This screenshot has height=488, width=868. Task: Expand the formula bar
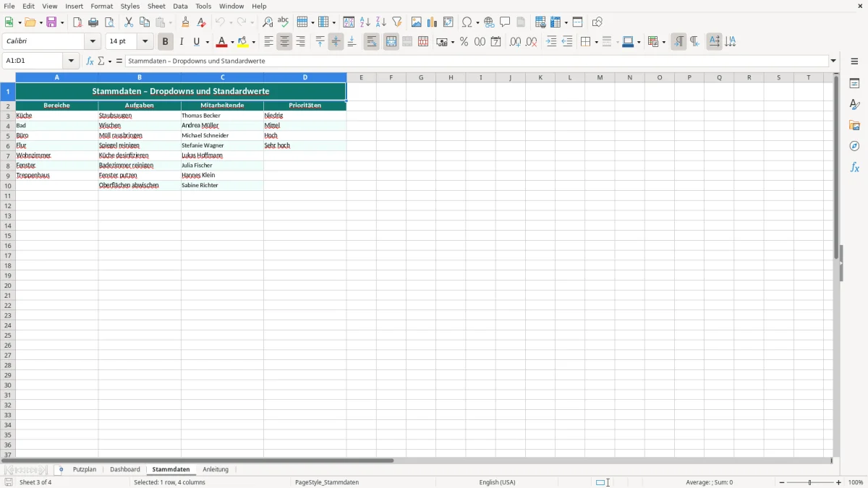pyautogui.click(x=833, y=61)
